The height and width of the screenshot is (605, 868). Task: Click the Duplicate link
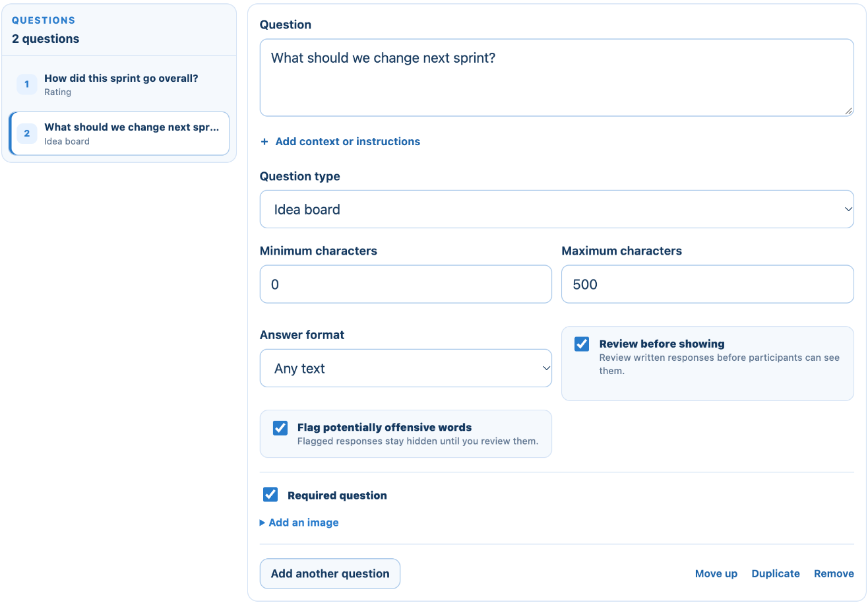click(x=776, y=574)
